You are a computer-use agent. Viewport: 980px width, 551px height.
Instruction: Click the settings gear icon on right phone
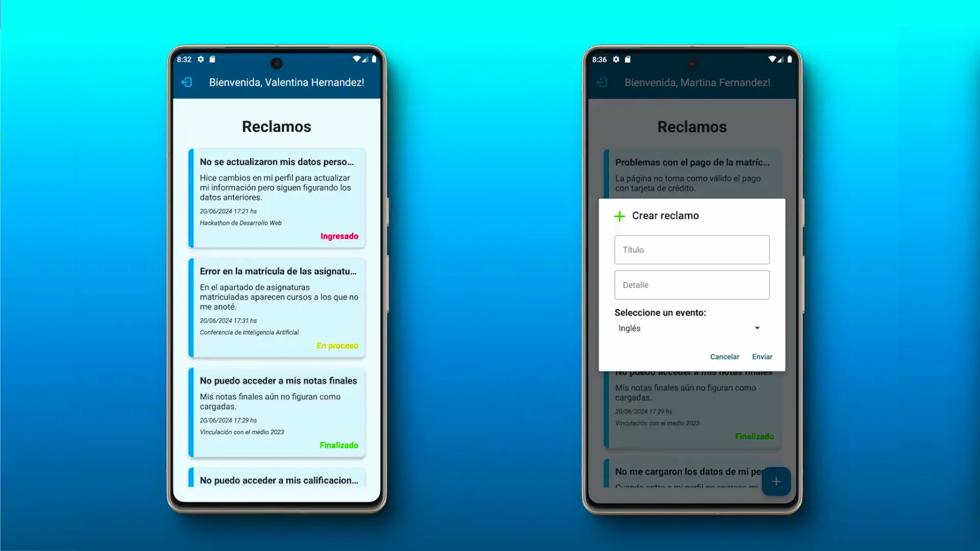(x=617, y=59)
